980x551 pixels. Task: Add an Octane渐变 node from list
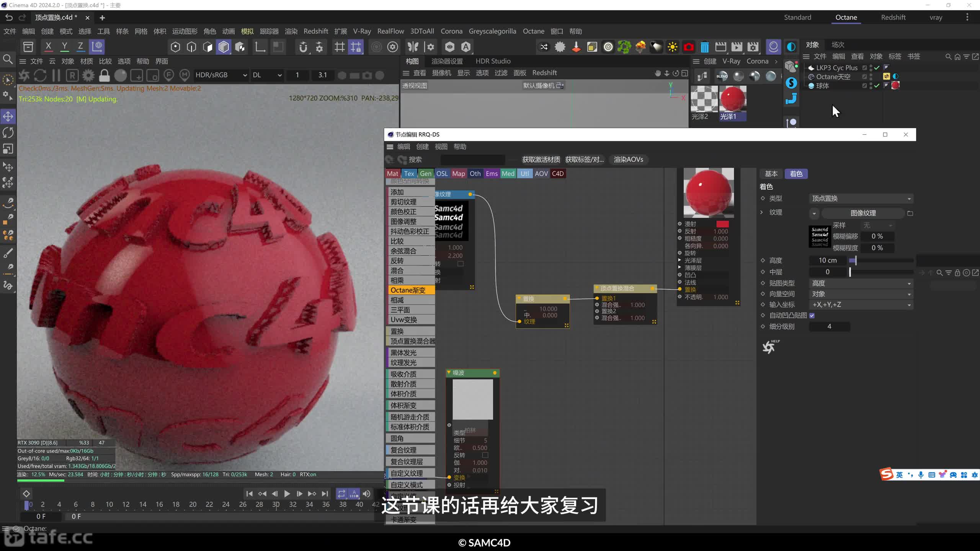pos(411,290)
